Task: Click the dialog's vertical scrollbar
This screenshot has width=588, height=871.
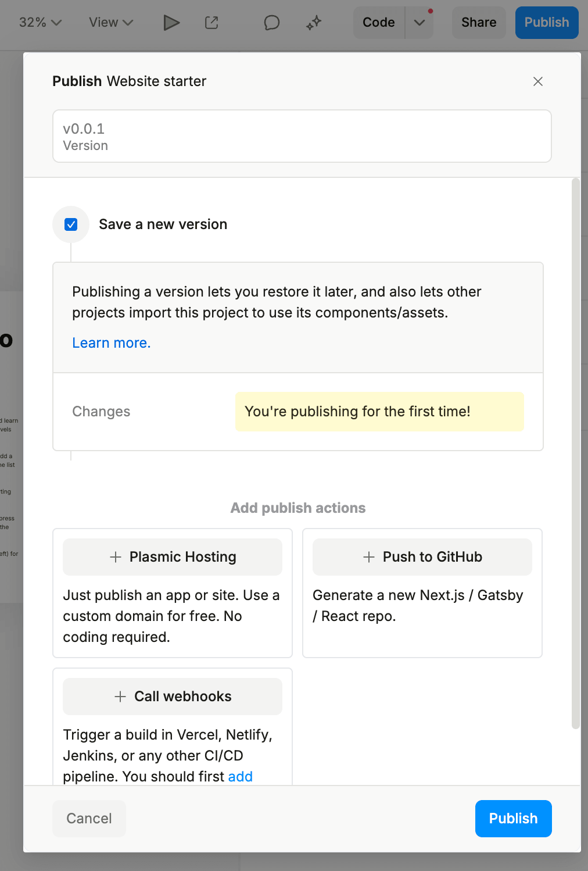Action: click(576, 454)
